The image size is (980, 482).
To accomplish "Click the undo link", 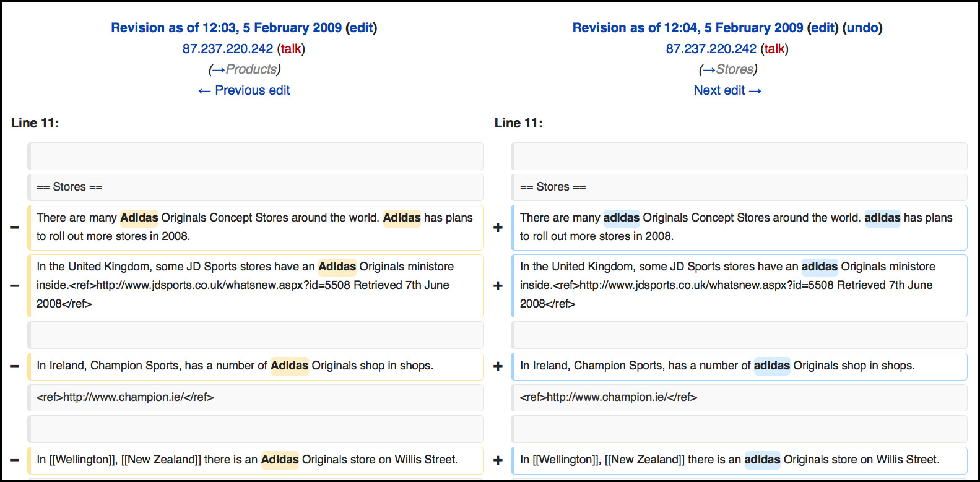I will pos(862,28).
